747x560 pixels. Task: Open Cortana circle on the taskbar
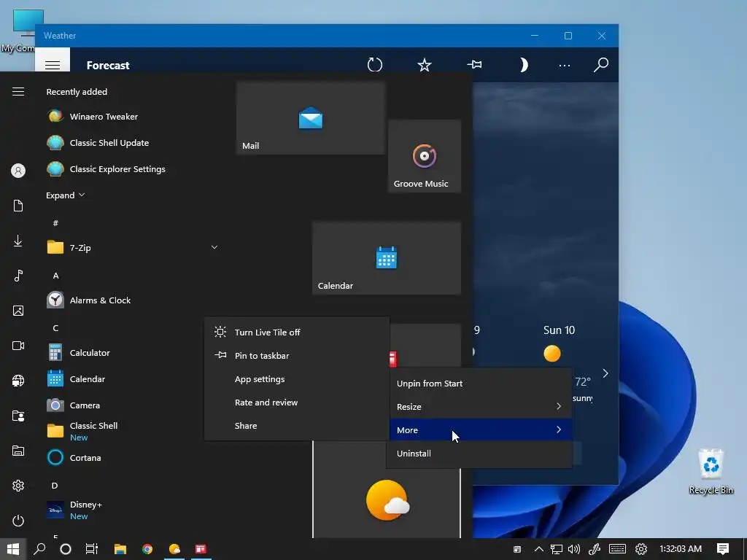tap(66, 549)
